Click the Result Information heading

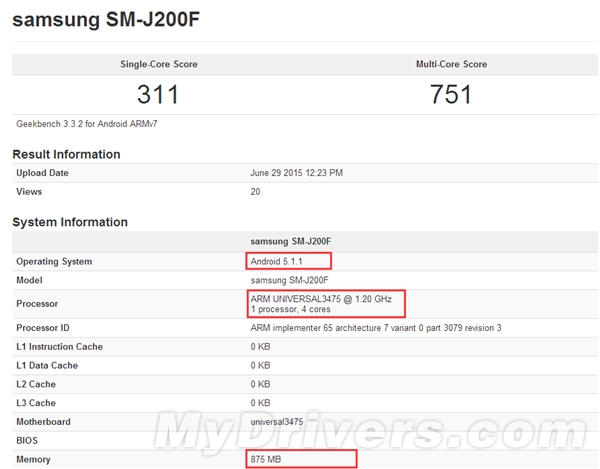click(x=66, y=154)
